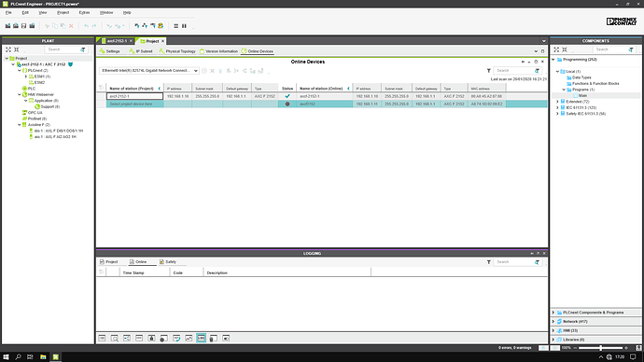644x362 pixels.
Task: Click the logic analyzer chart icon in bottom toolbar
Action: tap(189, 338)
